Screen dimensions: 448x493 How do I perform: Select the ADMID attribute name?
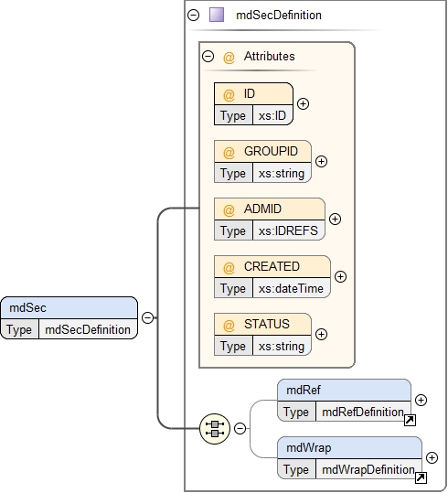pos(262,209)
